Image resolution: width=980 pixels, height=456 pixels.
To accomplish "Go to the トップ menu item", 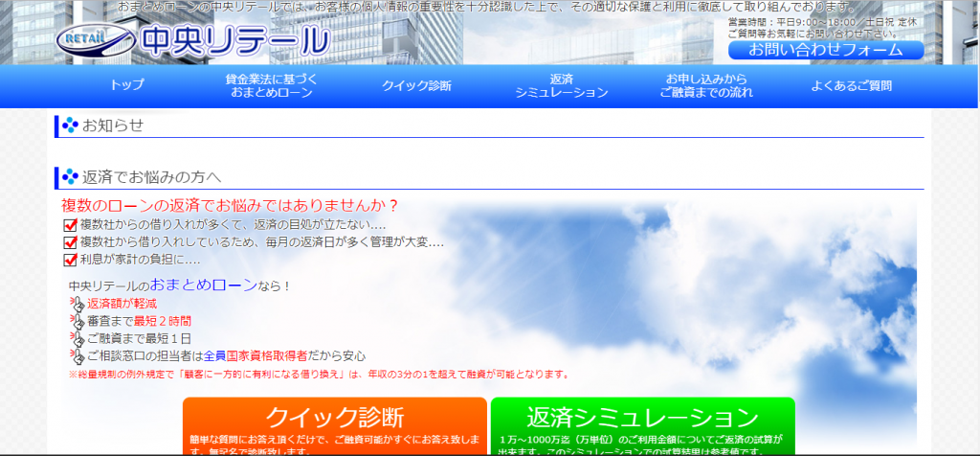I will tap(127, 85).
